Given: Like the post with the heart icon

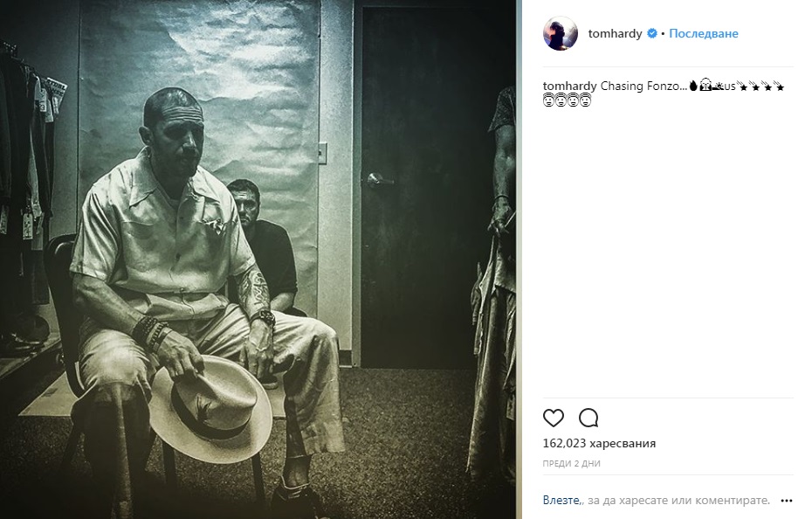Looking at the screenshot, I should click(x=553, y=418).
